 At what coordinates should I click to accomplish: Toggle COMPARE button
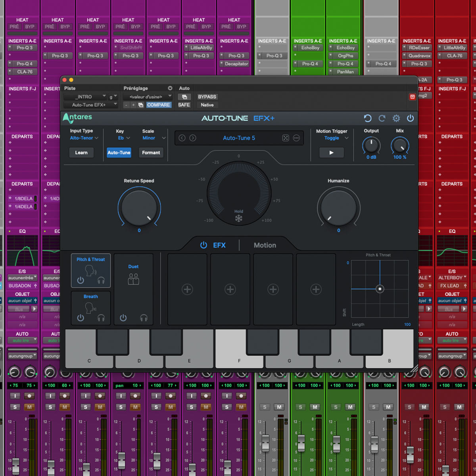click(158, 105)
